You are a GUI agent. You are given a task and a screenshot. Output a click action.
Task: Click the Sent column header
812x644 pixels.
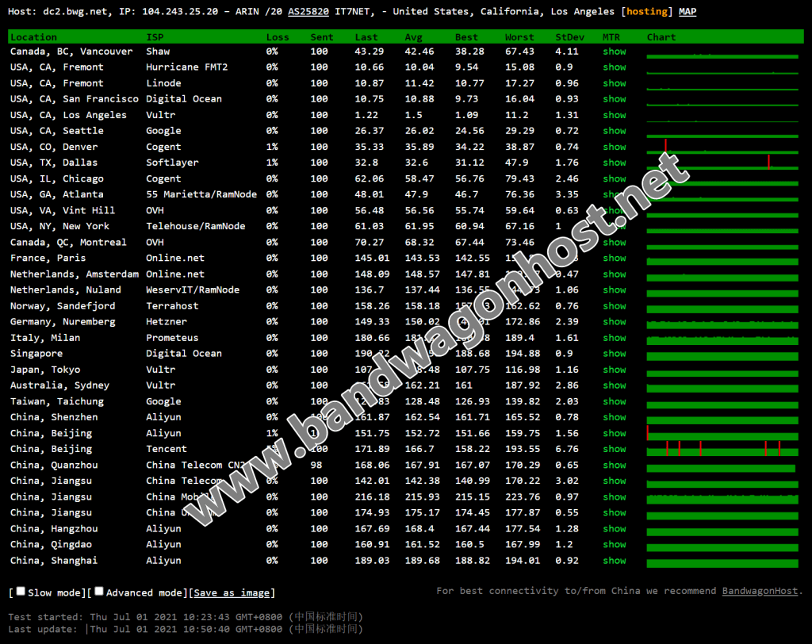click(x=322, y=36)
